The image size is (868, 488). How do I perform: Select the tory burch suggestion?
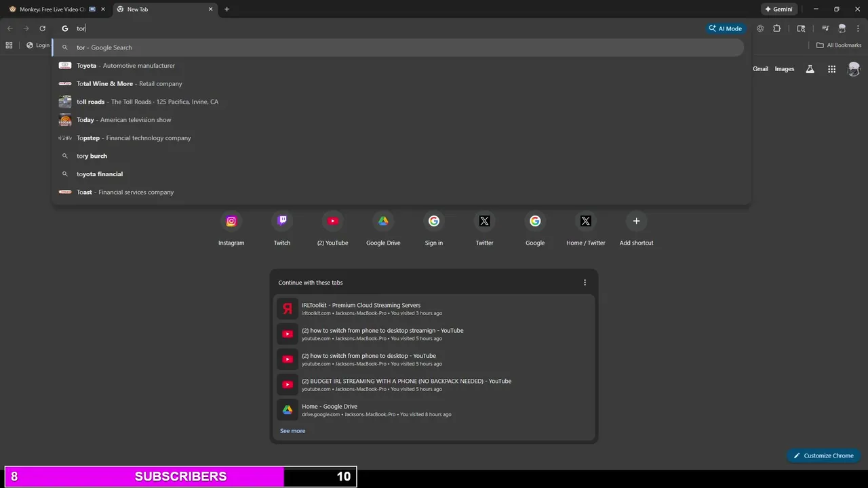tap(398, 156)
